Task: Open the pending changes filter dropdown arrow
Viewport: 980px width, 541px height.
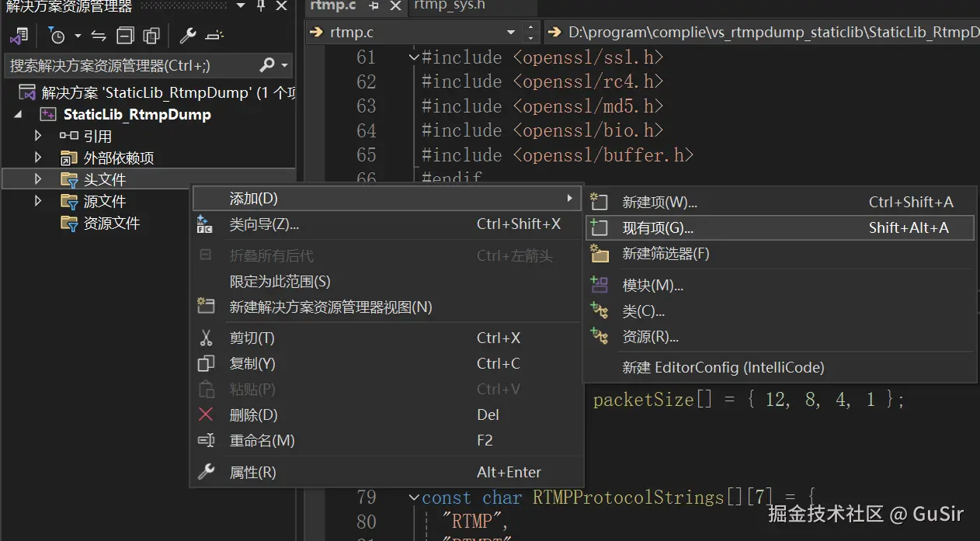Action: (x=78, y=36)
